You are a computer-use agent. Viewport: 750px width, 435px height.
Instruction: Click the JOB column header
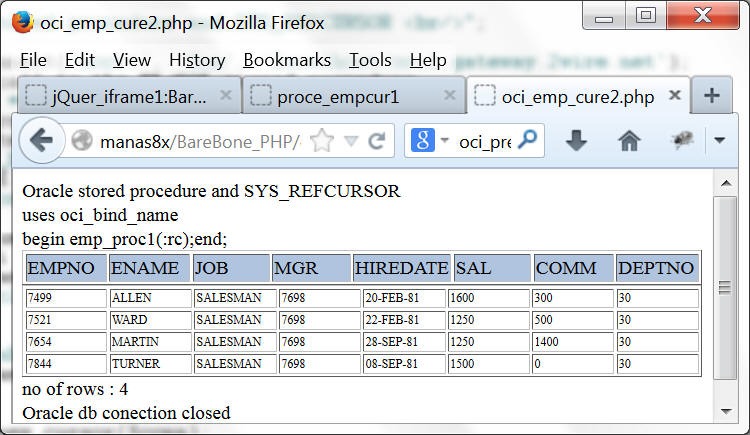pyautogui.click(x=231, y=268)
